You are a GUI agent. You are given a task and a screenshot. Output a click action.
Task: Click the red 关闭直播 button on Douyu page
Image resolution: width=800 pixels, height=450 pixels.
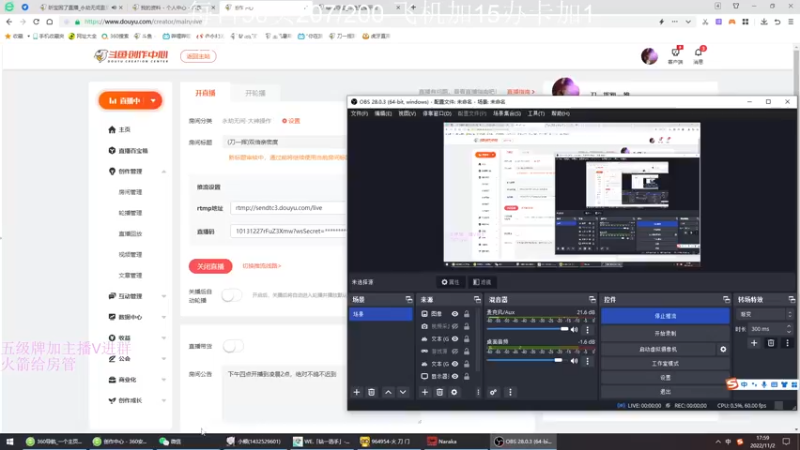coord(210,266)
